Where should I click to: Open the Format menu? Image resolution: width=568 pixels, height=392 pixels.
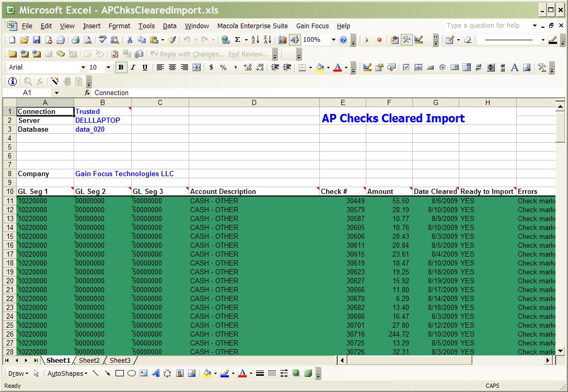coord(119,26)
